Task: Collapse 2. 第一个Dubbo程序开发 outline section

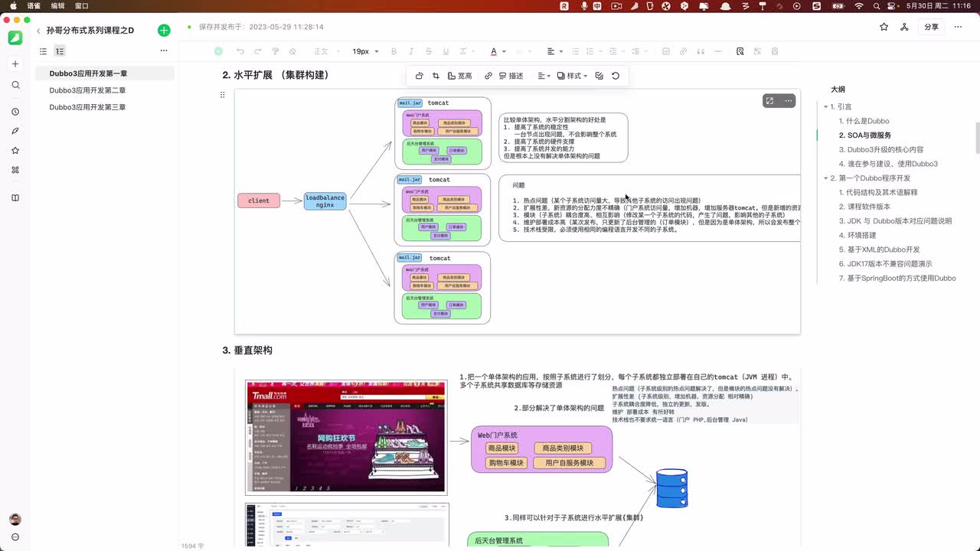Action: click(825, 178)
